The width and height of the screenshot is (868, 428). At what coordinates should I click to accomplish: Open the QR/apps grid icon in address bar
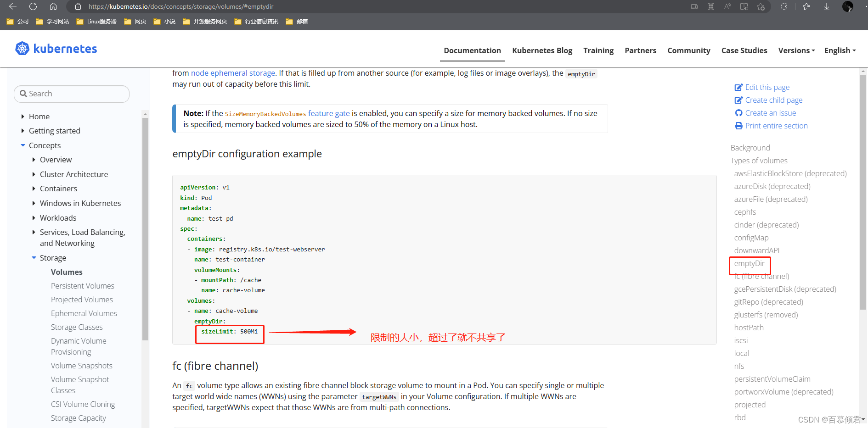tap(711, 6)
